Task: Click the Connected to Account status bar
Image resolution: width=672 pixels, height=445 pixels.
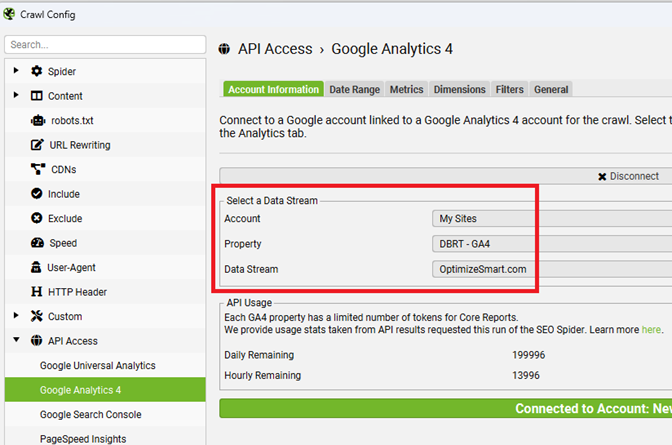Action: [x=446, y=409]
